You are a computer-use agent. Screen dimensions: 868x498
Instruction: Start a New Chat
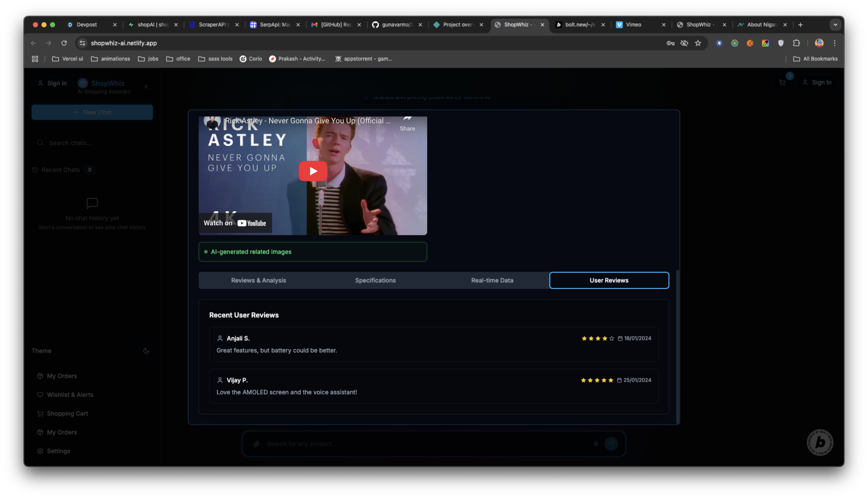[92, 112]
